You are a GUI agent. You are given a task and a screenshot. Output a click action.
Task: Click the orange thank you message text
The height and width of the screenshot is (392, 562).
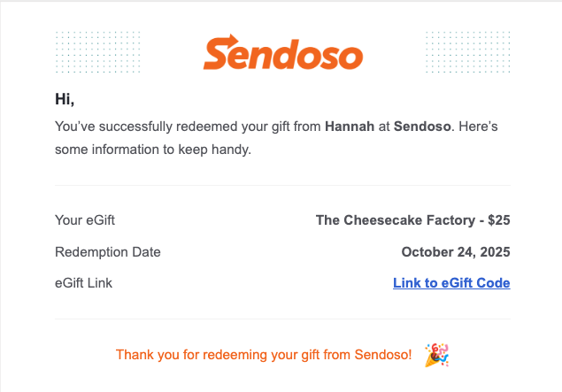click(x=264, y=355)
